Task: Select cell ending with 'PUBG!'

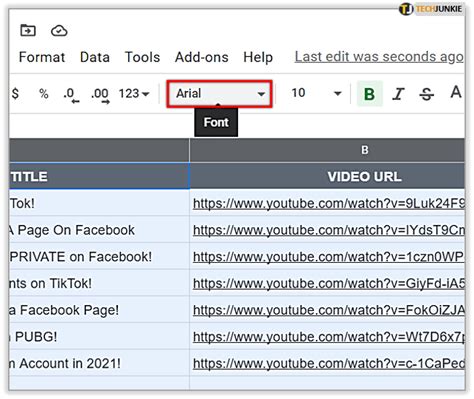Action: (x=99, y=336)
